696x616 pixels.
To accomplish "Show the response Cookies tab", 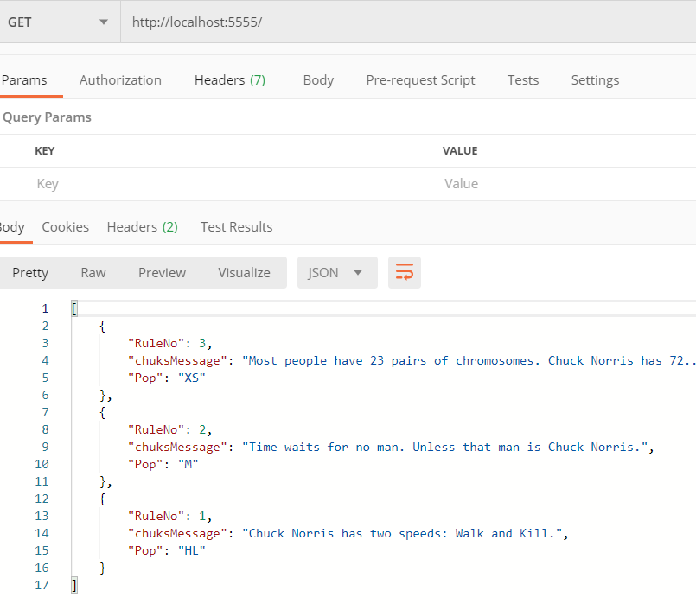I will click(65, 227).
